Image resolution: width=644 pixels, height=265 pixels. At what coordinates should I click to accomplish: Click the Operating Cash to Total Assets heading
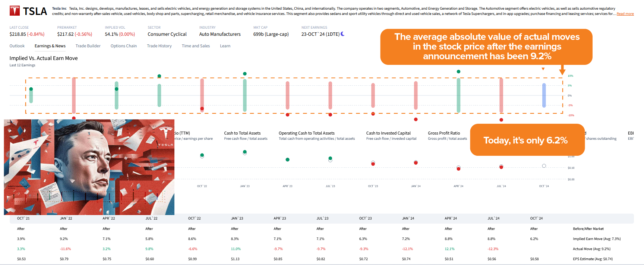click(x=306, y=133)
